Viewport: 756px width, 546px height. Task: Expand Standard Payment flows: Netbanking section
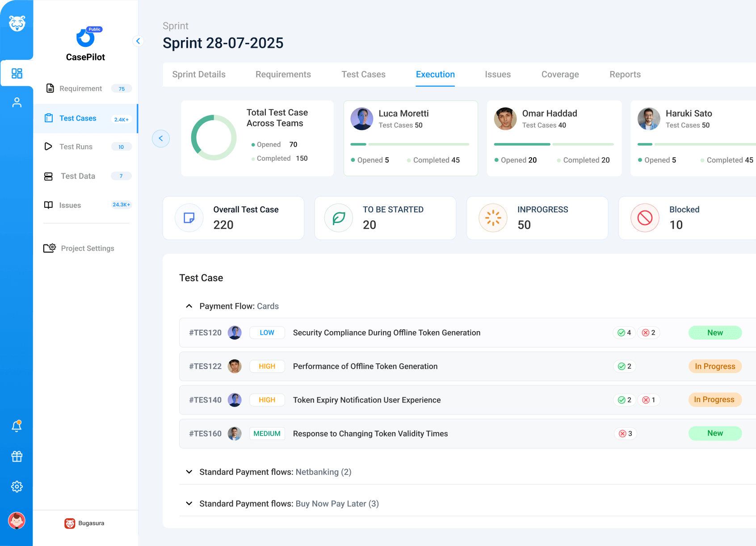189,472
